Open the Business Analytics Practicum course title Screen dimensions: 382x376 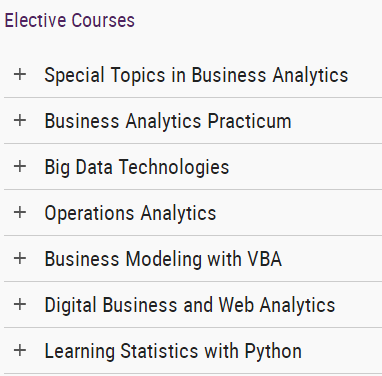pos(168,121)
